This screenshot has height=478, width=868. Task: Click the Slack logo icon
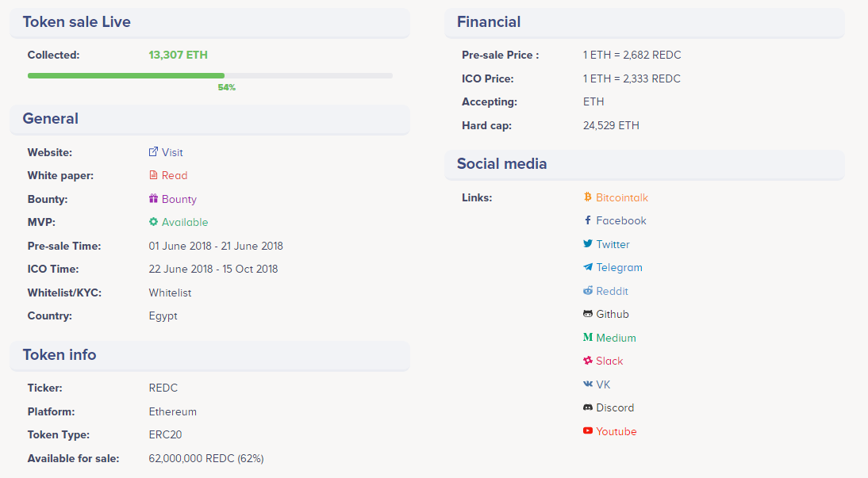point(588,360)
